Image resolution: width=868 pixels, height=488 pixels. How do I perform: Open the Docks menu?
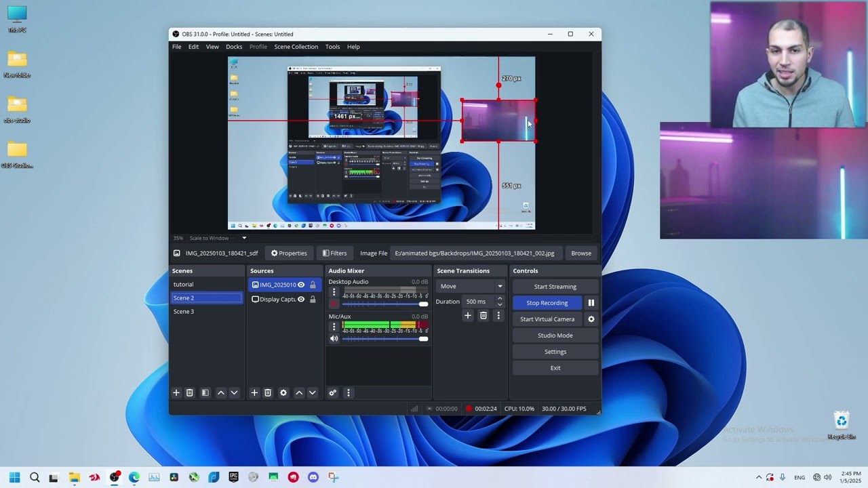(234, 47)
